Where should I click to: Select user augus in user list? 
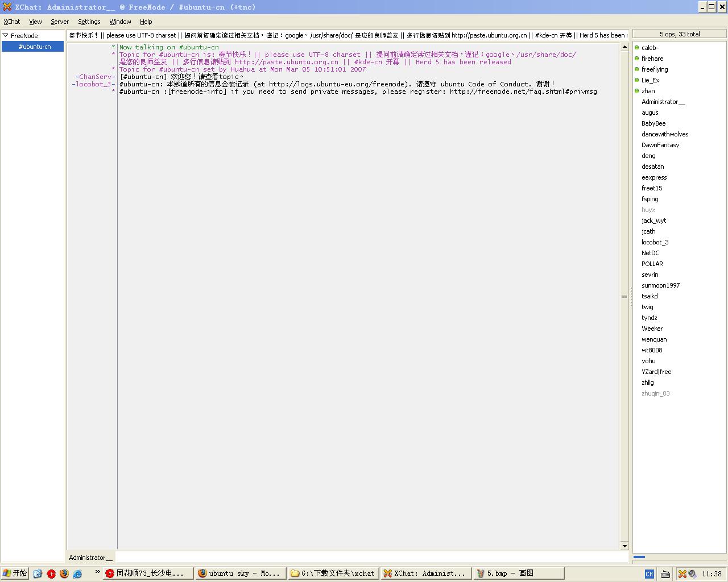[650, 113]
